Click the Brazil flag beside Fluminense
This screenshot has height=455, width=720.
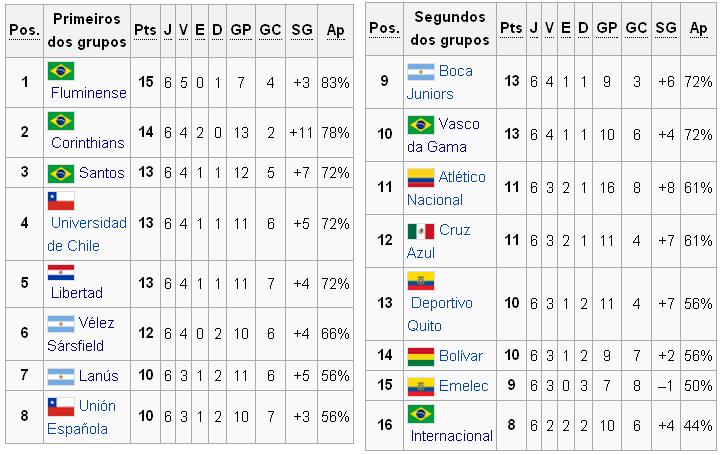[x=61, y=71]
